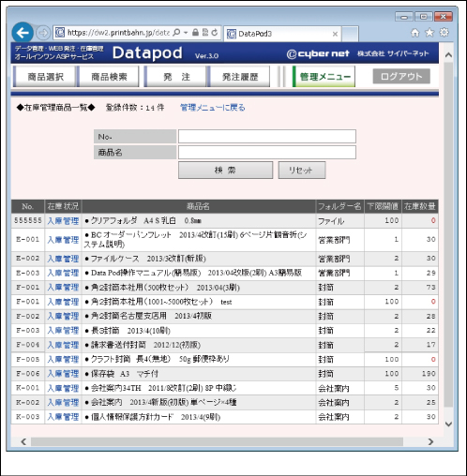Select the DataPod3 tab

click(x=282, y=34)
